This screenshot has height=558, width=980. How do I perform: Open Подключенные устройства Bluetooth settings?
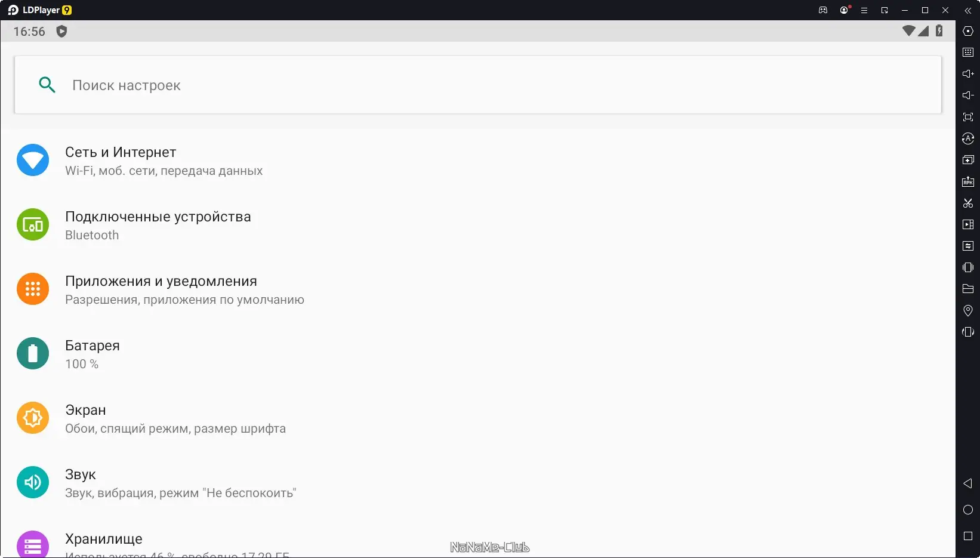click(477, 225)
